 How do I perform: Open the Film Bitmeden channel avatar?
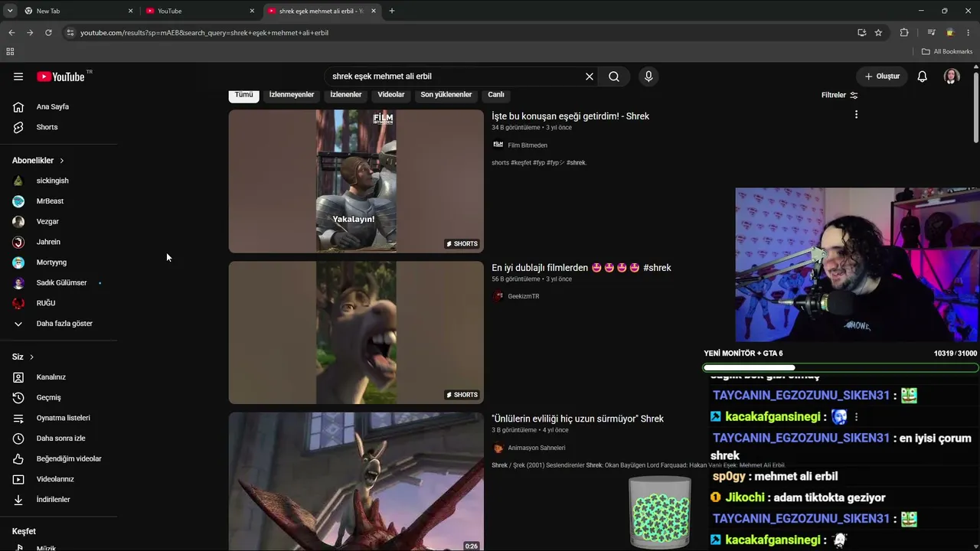point(498,145)
